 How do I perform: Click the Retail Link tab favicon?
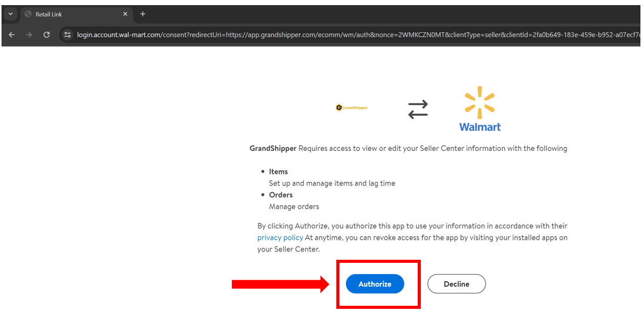pos(29,14)
